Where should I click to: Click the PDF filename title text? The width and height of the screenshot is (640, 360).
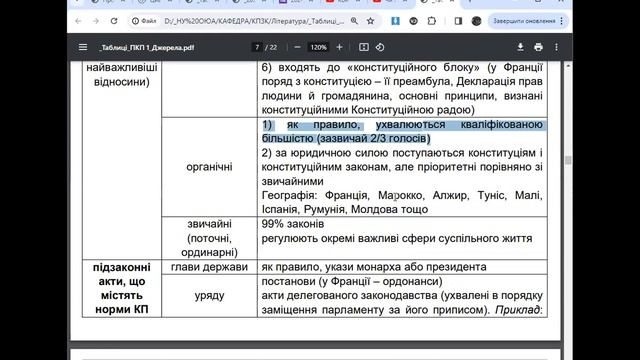(x=147, y=47)
